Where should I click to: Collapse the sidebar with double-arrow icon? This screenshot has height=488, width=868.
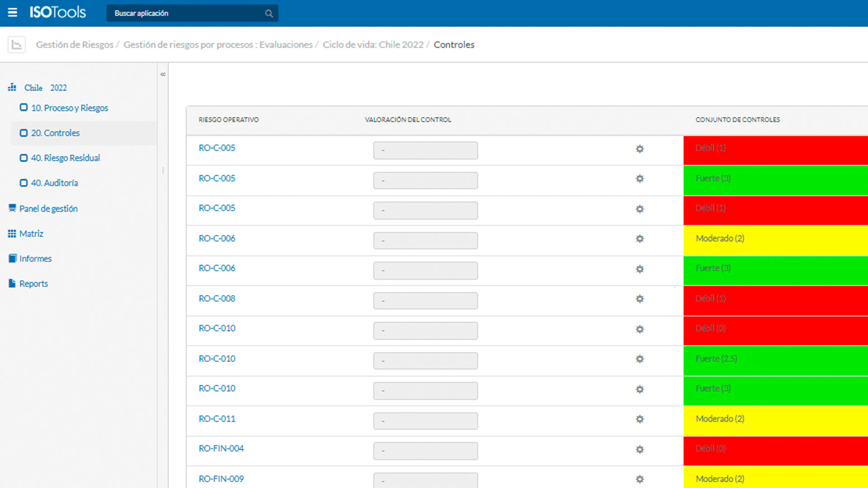pos(163,74)
